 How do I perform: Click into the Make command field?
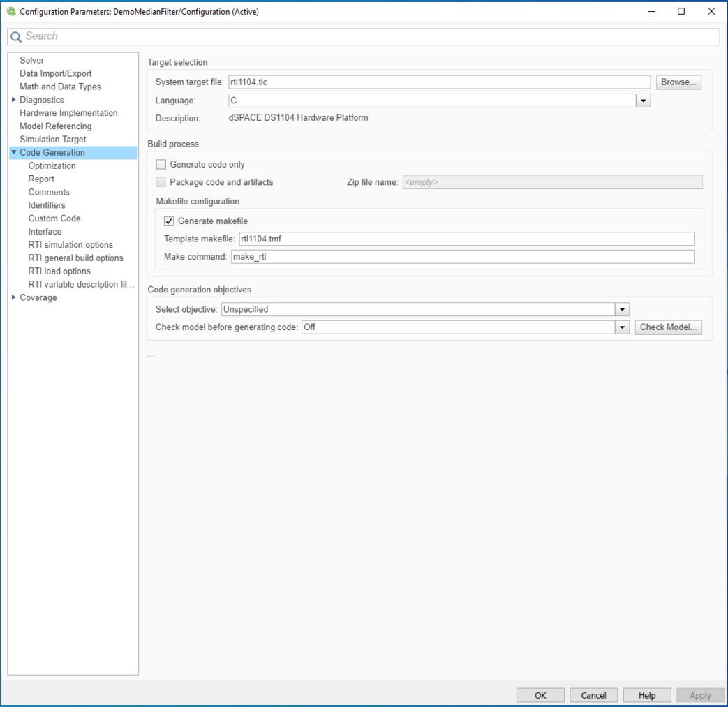[462, 257]
